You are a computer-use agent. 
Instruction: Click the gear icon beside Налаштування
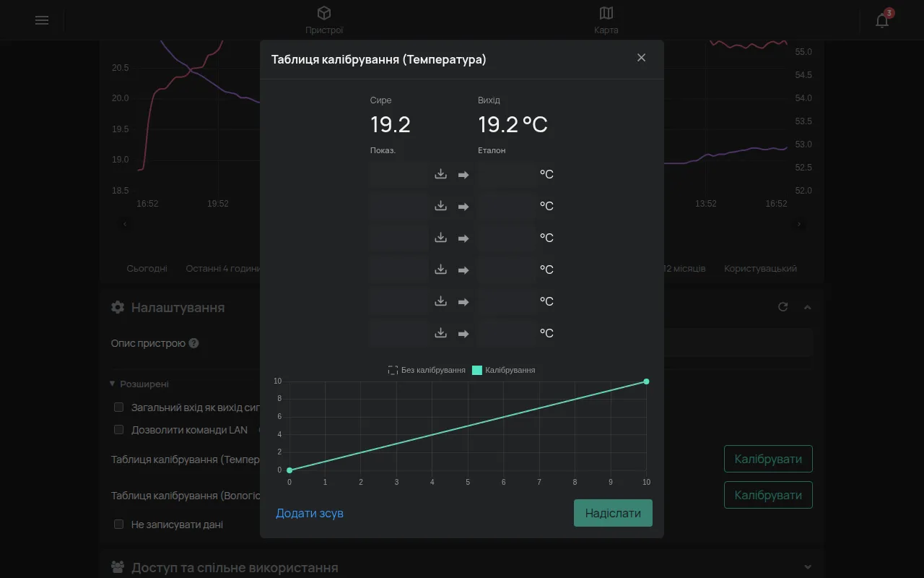(x=118, y=307)
